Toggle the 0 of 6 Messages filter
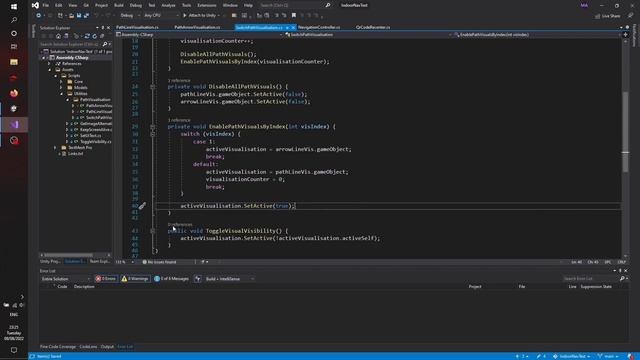The image size is (640, 360). click(171, 279)
